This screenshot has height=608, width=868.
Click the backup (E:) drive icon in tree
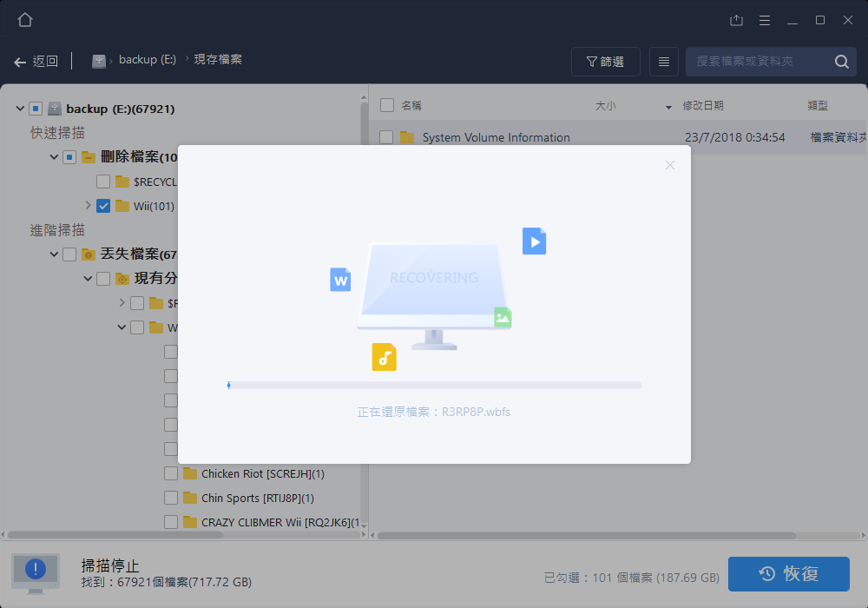point(54,109)
